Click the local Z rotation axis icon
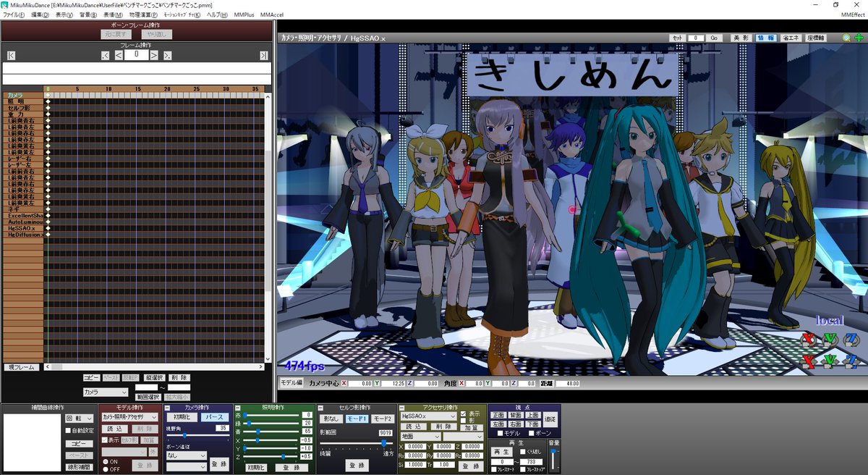 pyautogui.click(x=851, y=338)
